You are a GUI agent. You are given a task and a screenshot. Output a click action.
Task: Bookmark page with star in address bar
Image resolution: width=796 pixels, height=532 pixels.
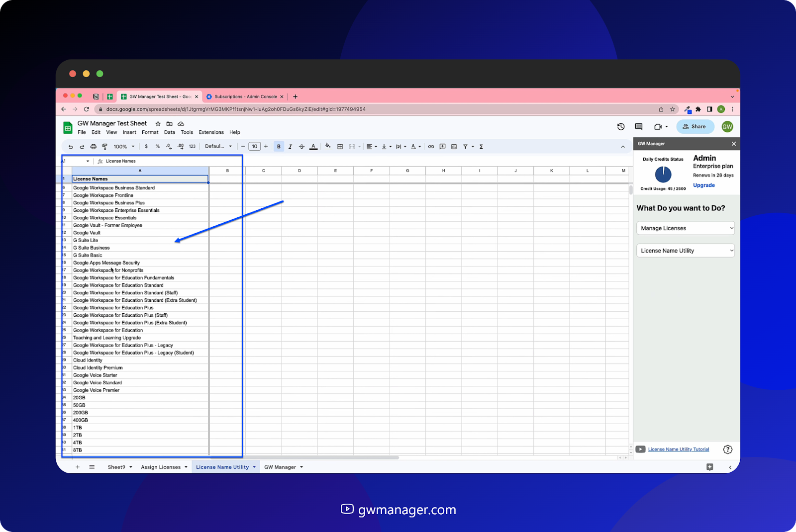tap(673, 109)
